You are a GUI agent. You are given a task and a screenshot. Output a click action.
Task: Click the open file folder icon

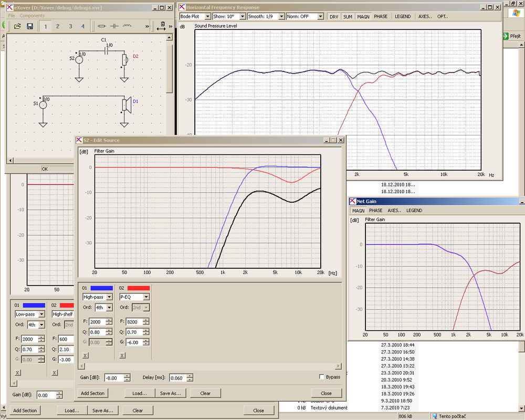(x=17, y=26)
